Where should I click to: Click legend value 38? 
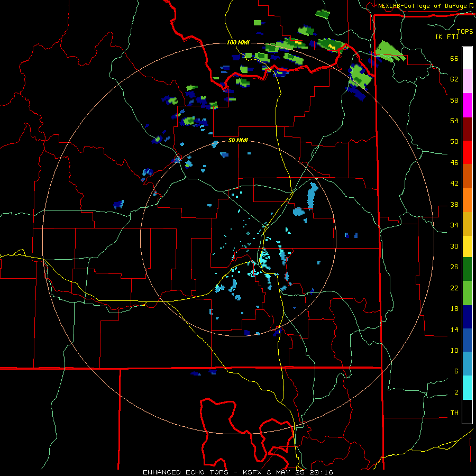(454, 205)
